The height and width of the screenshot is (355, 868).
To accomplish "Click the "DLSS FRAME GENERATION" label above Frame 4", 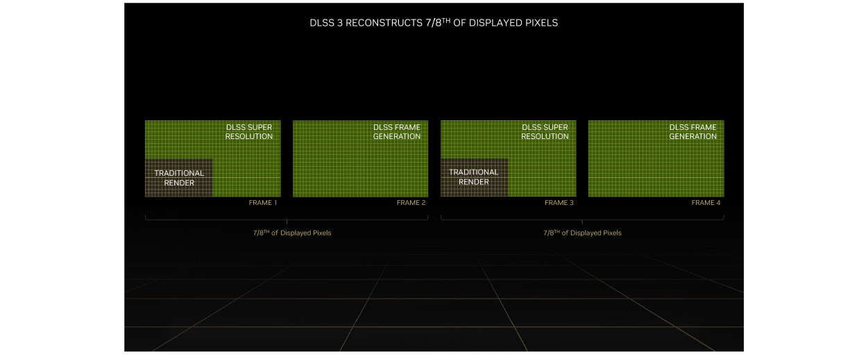I will (x=692, y=132).
